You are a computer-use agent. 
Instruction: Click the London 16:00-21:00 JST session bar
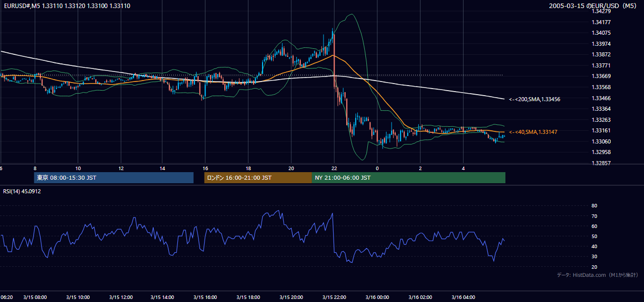pos(258,178)
